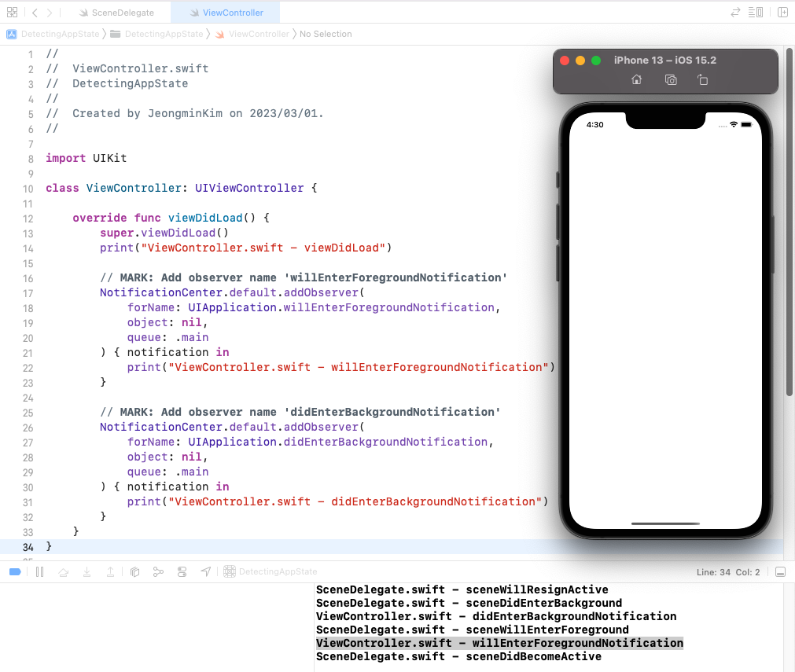This screenshot has width=795, height=672.
Task: Step over in the debugger
Action: pos(64,571)
